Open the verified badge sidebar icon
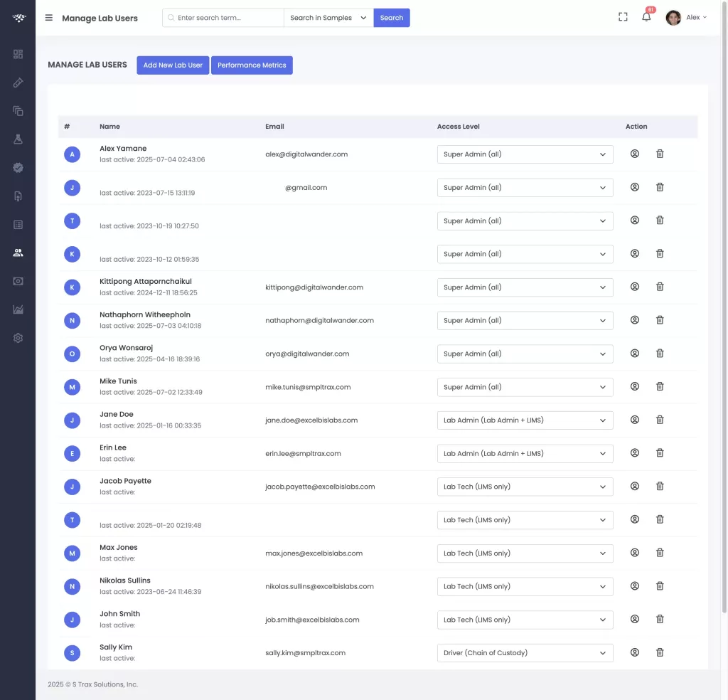The width and height of the screenshot is (728, 700). (x=18, y=168)
